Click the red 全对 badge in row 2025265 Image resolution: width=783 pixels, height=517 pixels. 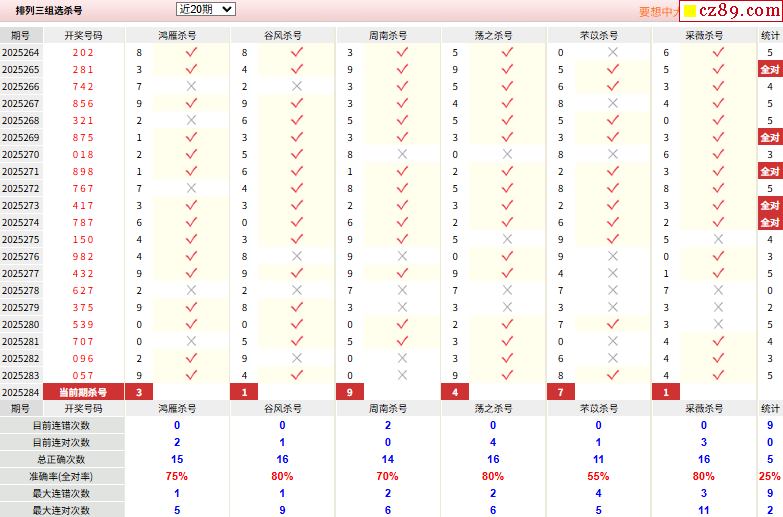click(x=770, y=70)
